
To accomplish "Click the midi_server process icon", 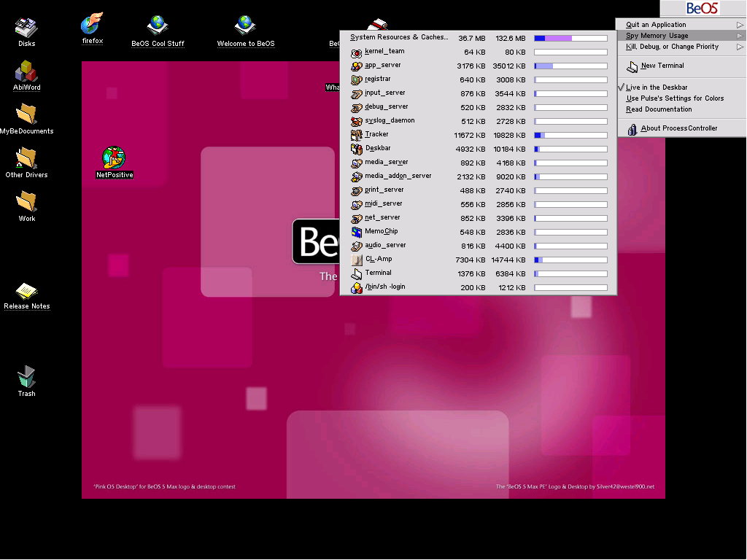I will click(356, 204).
